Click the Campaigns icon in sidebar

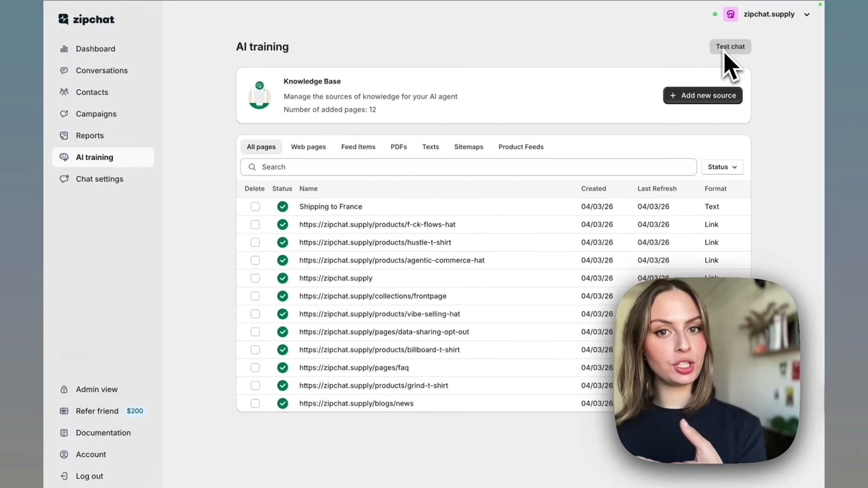pos(64,114)
